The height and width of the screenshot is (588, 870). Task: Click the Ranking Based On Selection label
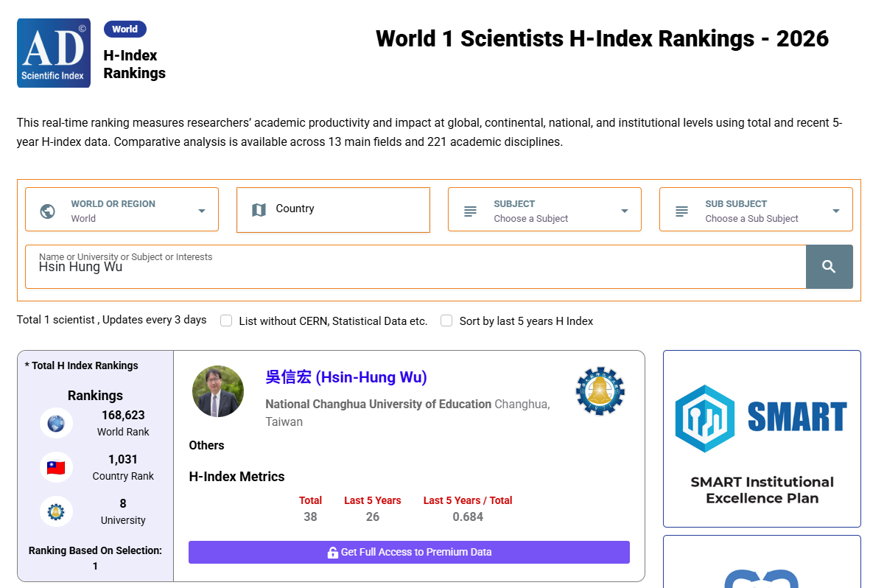pos(96,550)
